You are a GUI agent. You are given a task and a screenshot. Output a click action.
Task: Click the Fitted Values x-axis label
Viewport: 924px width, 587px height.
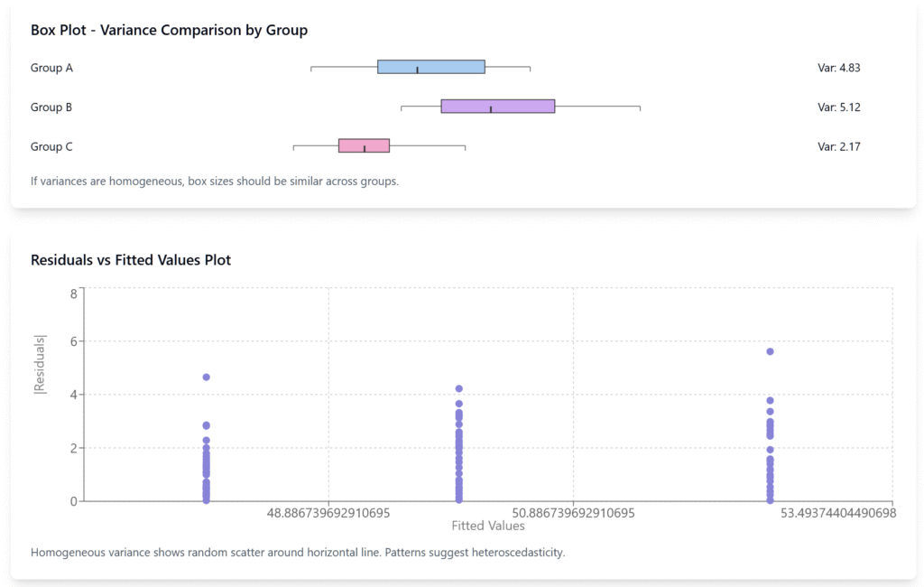pos(488,526)
